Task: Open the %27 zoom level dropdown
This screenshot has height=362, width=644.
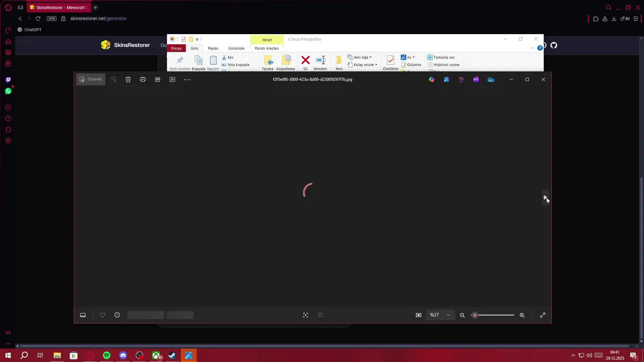Action: pos(440,315)
